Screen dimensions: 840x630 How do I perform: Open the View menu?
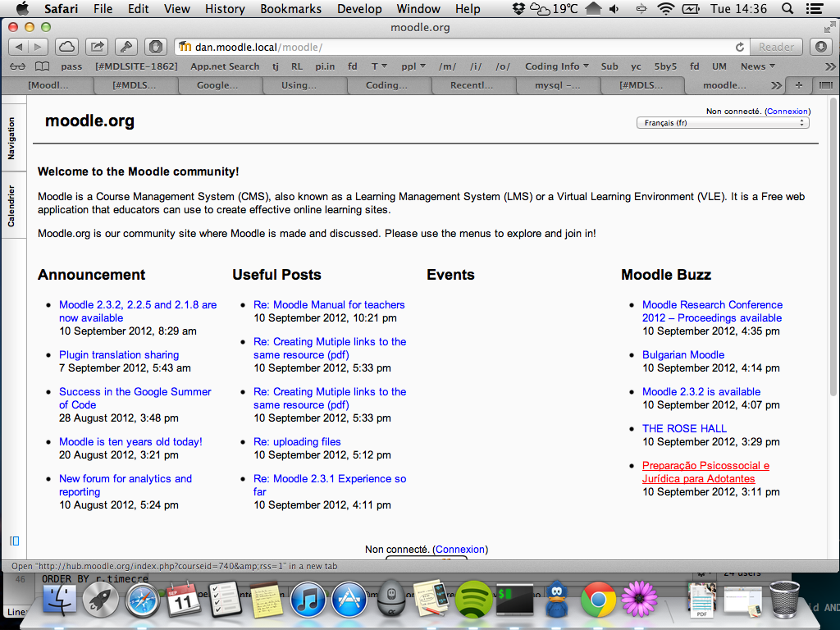[177, 8]
